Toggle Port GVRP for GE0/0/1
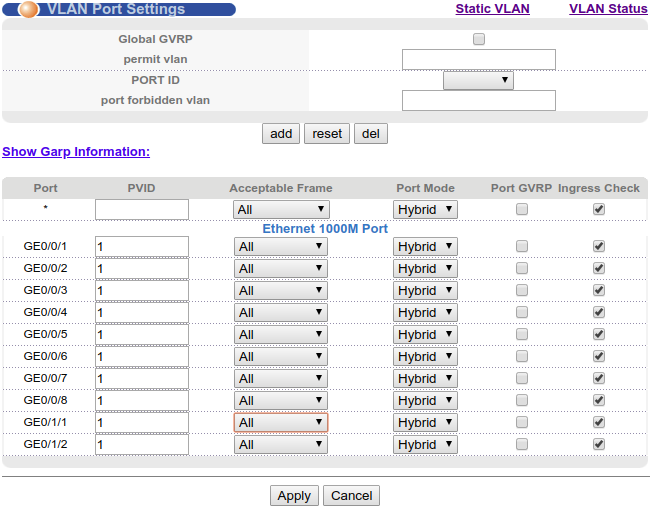 click(521, 246)
